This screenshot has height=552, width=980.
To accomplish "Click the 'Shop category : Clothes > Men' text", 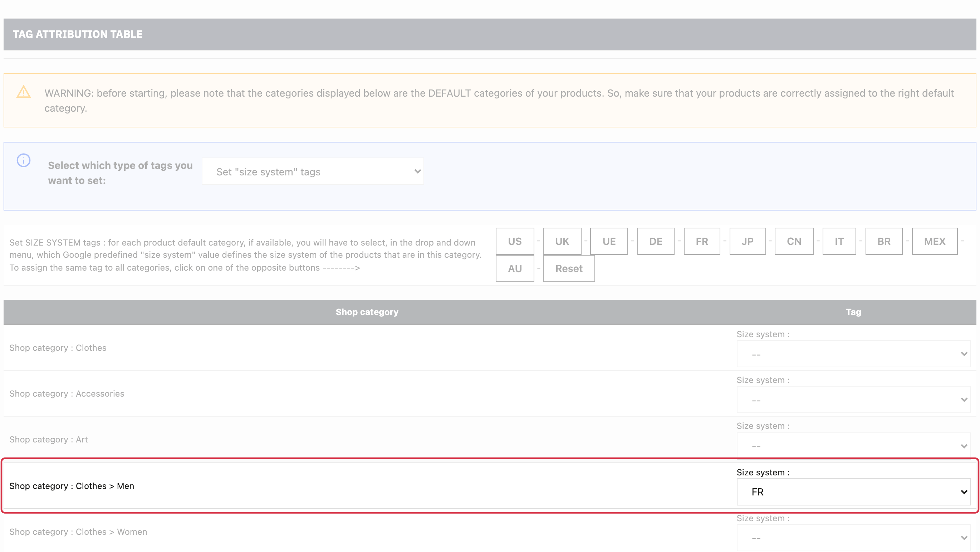I will [x=72, y=486].
